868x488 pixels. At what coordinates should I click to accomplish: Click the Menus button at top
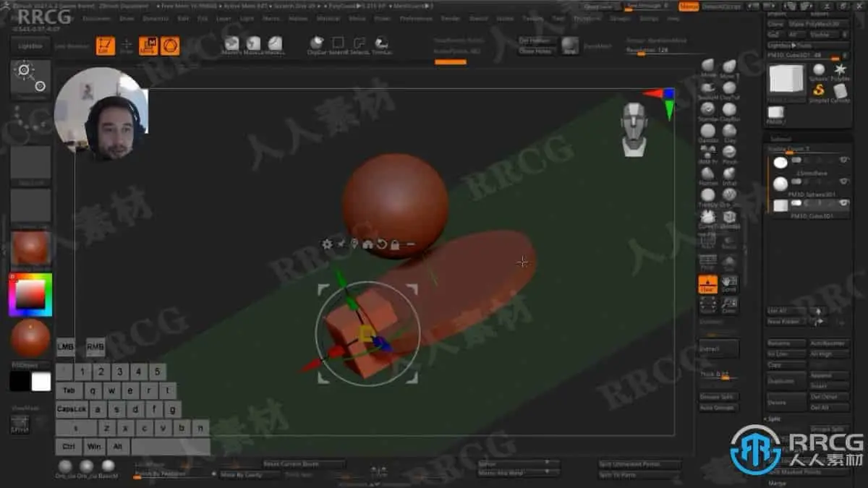pyautogui.click(x=689, y=7)
